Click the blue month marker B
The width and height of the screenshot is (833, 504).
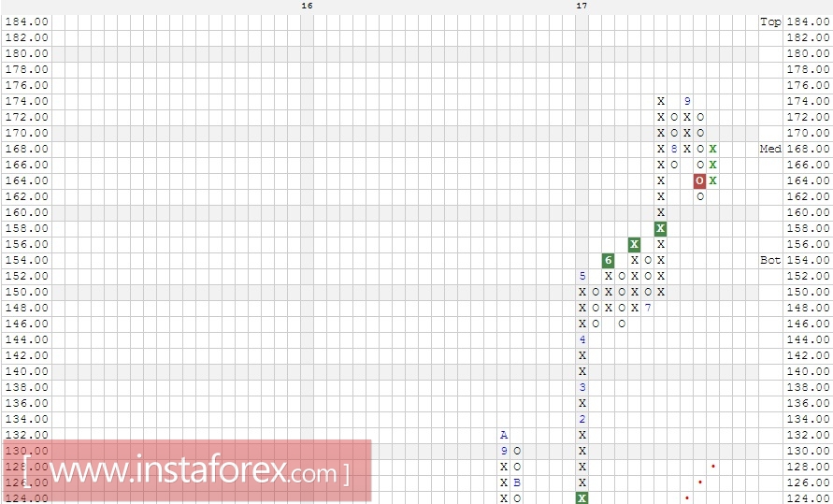pyautogui.click(x=517, y=482)
